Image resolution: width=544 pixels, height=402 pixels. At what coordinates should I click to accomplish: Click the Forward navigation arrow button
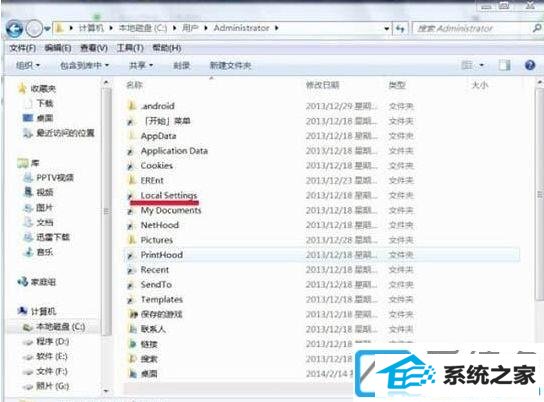(x=34, y=28)
